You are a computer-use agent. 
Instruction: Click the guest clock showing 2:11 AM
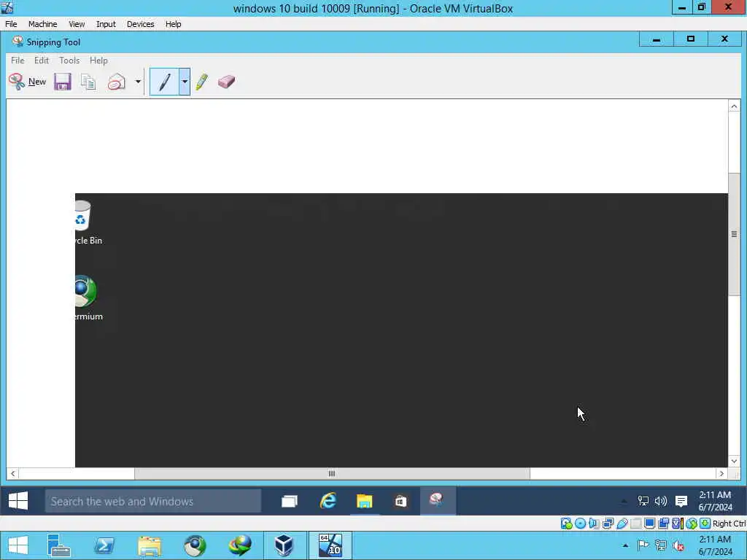(x=715, y=501)
